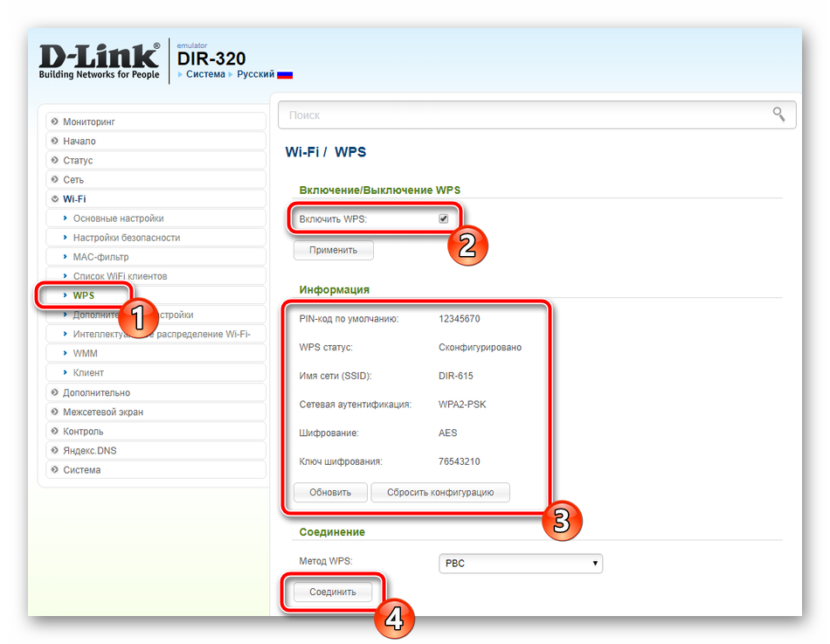Click encryption value AES
Image resolution: width=830 pixels, height=644 pixels.
point(448,433)
